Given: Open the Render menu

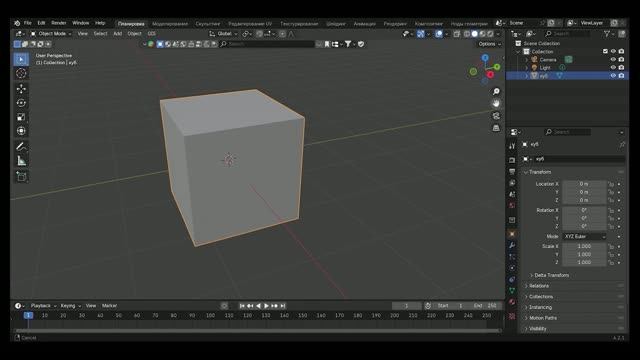Looking at the screenshot, I should [59, 23].
